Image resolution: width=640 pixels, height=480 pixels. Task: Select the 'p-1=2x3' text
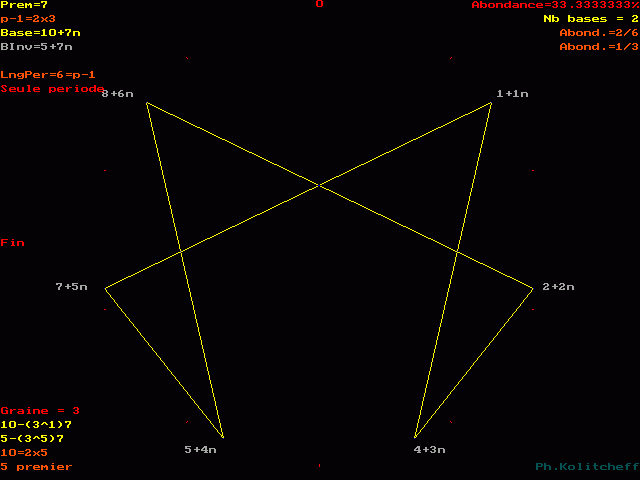coord(28,19)
